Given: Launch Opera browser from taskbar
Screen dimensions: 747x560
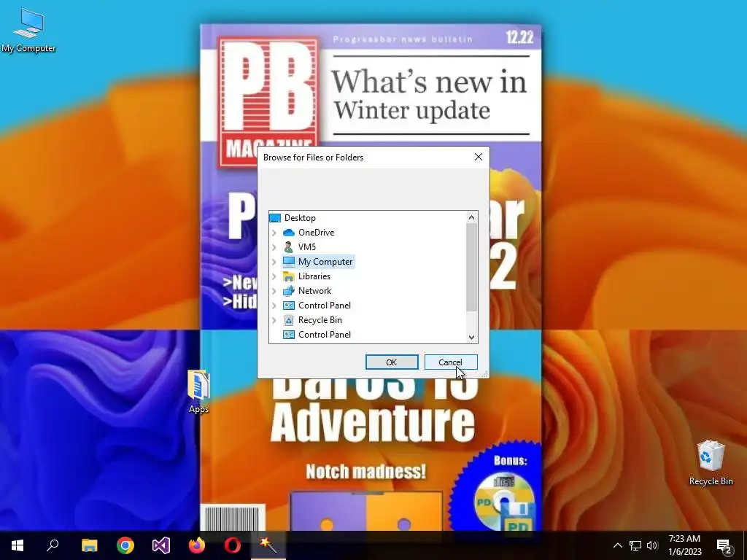Looking at the screenshot, I should coord(233,545).
